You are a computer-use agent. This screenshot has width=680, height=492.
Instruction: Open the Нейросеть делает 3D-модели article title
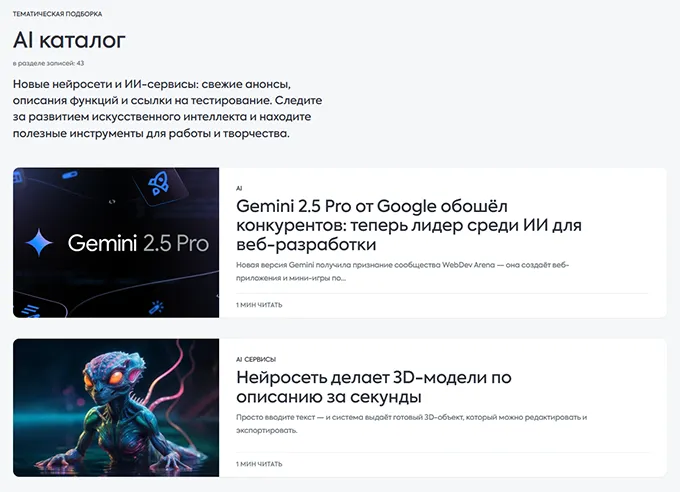374,387
